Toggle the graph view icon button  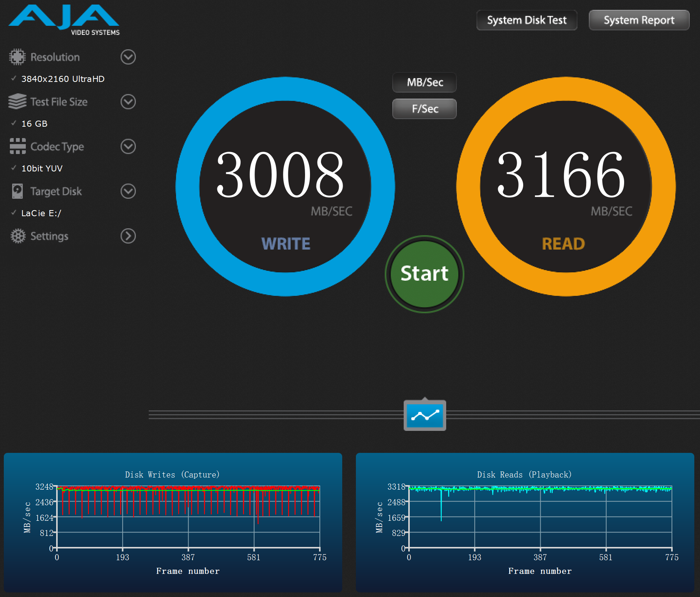425,416
